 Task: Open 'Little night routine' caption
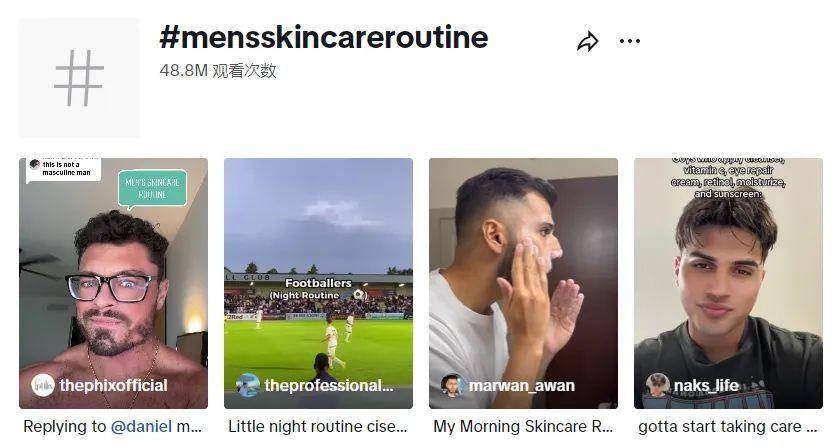(x=318, y=426)
